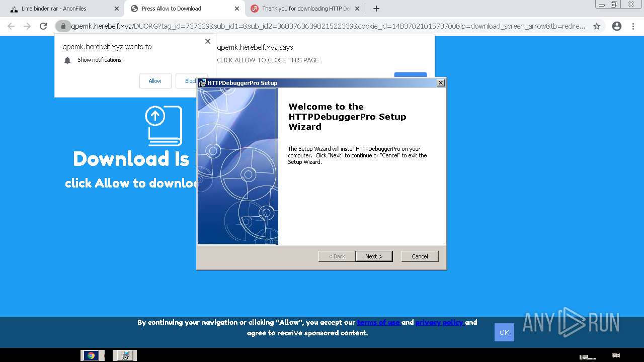Click Next in HTTPDebuggerPro Setup
The width and height of the screenshot is (644, 362).
click(x=374, y=256)
